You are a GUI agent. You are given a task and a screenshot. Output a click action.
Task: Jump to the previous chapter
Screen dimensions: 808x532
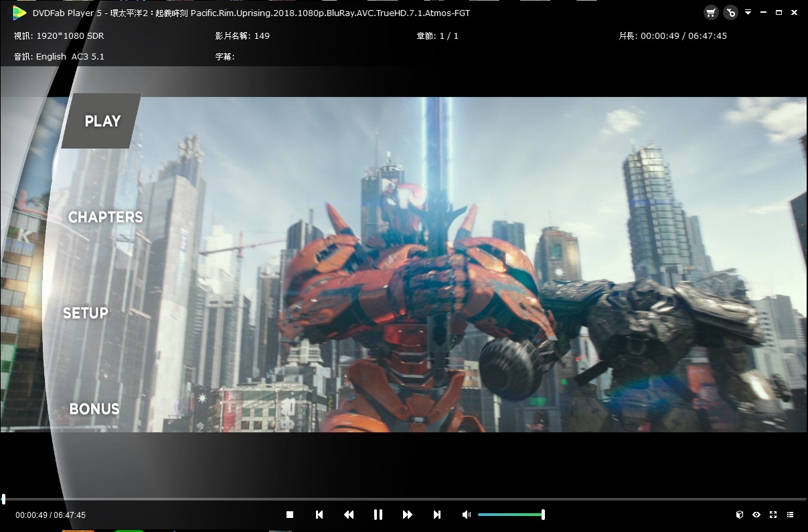319,515
